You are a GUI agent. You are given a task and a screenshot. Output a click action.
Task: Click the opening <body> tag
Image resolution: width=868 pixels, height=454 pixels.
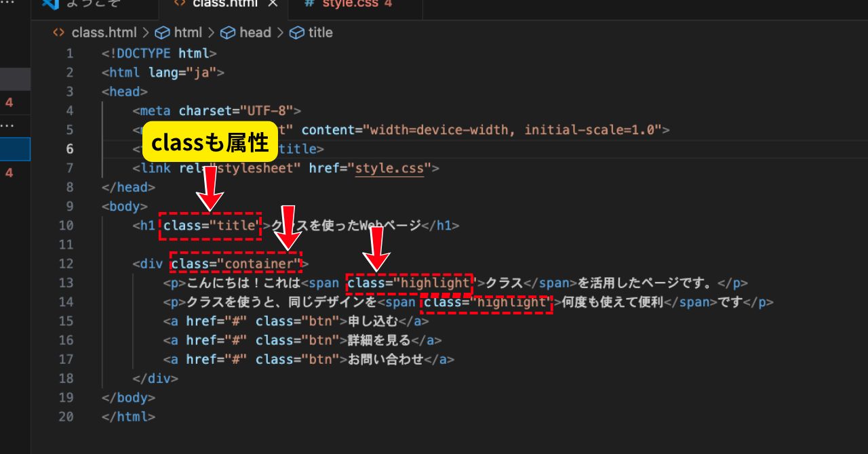(x=125, y=206)
